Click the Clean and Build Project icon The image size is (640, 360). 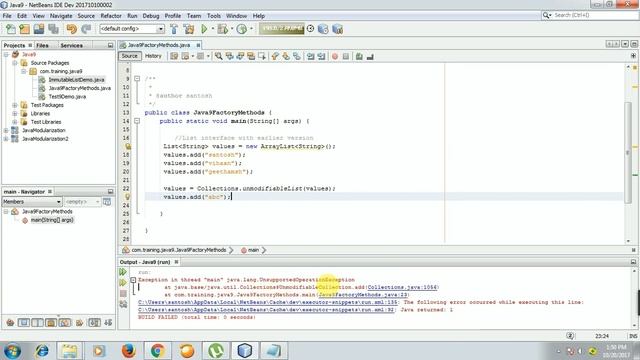coord(189,29)
